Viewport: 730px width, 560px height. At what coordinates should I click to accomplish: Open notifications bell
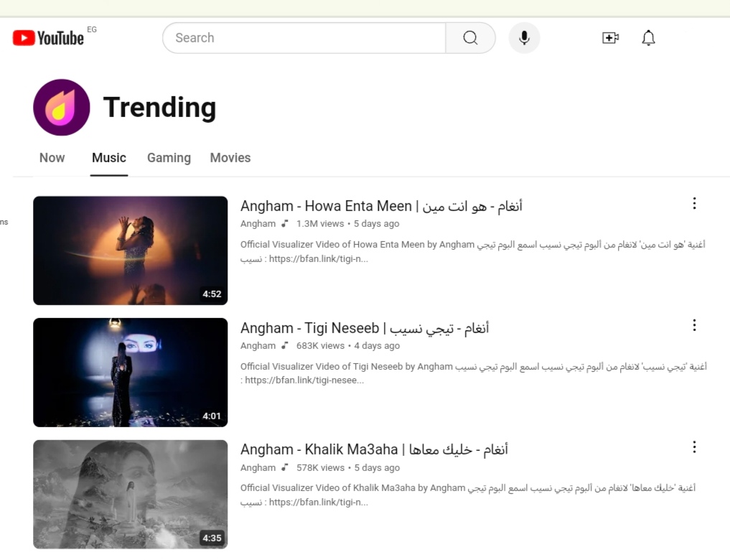(x=648, y=38)
